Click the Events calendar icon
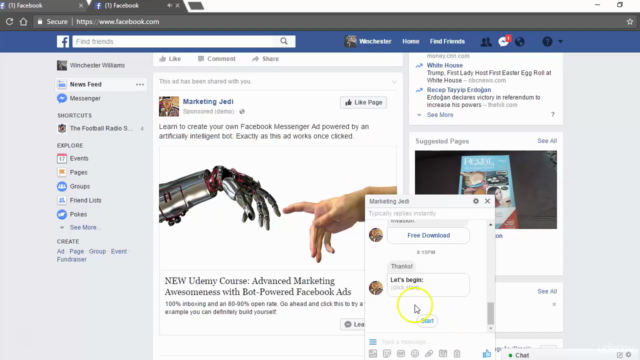The image size is (640, 360). point(62,158)
